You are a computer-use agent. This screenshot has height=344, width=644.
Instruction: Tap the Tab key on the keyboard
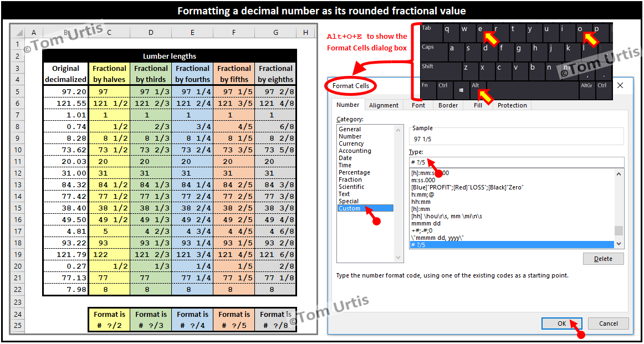430,33
